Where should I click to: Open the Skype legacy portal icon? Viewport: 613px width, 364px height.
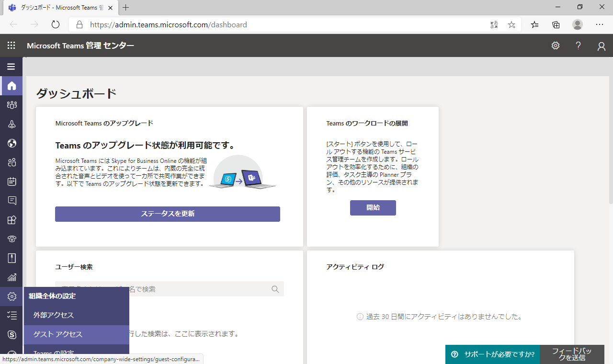[x=11, y=334]
